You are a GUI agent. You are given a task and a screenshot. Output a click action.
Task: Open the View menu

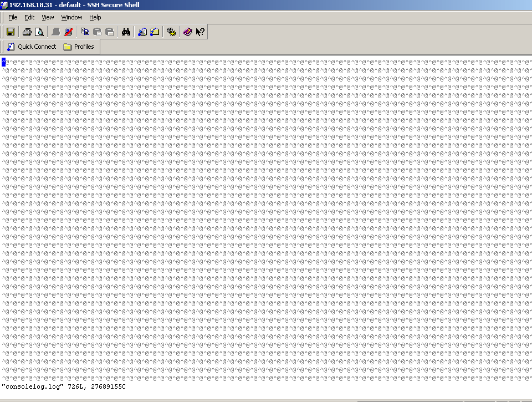48,17
